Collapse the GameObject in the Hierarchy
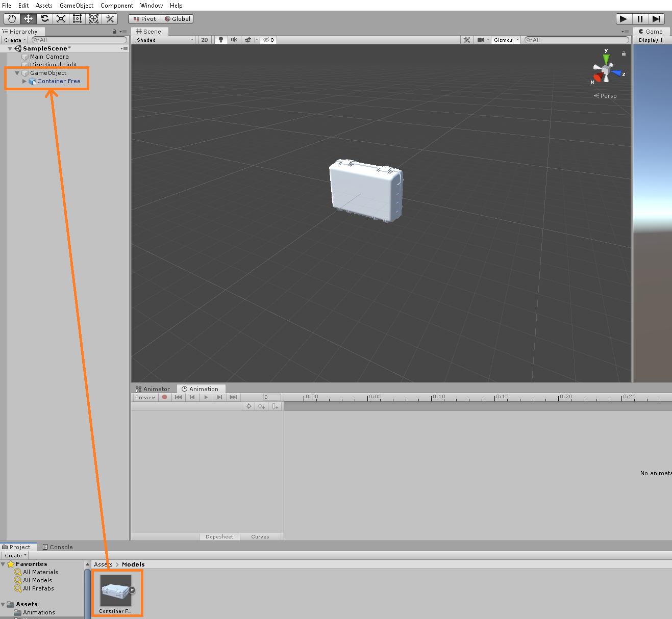 pos(17,72)
